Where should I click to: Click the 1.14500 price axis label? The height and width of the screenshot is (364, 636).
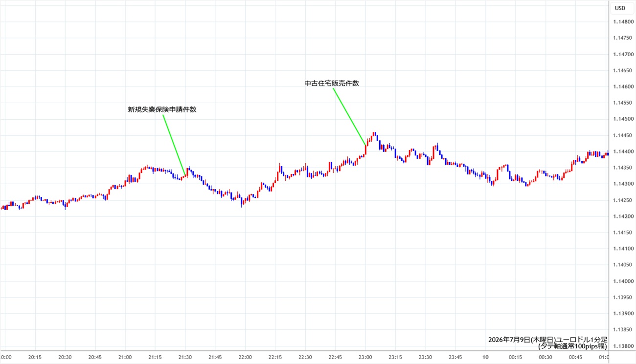pyautogui.click(x=623, y=119)
